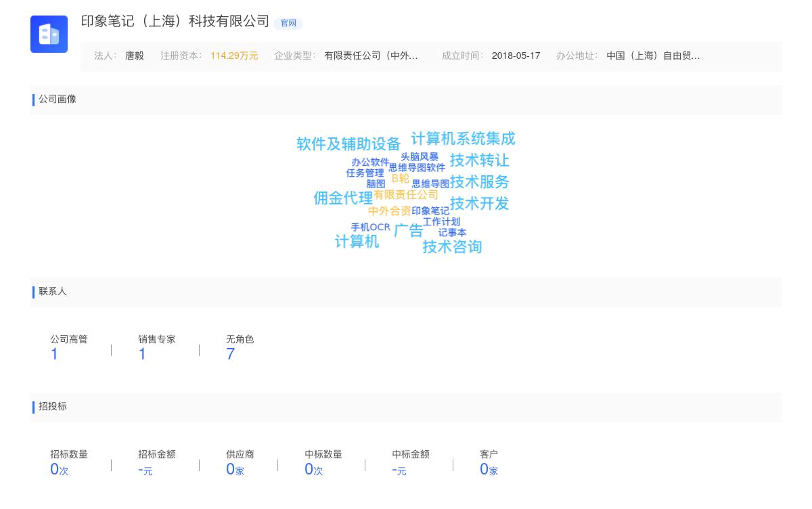
Task: Open the 销售专家 count 1
Action: click(142, 354)
